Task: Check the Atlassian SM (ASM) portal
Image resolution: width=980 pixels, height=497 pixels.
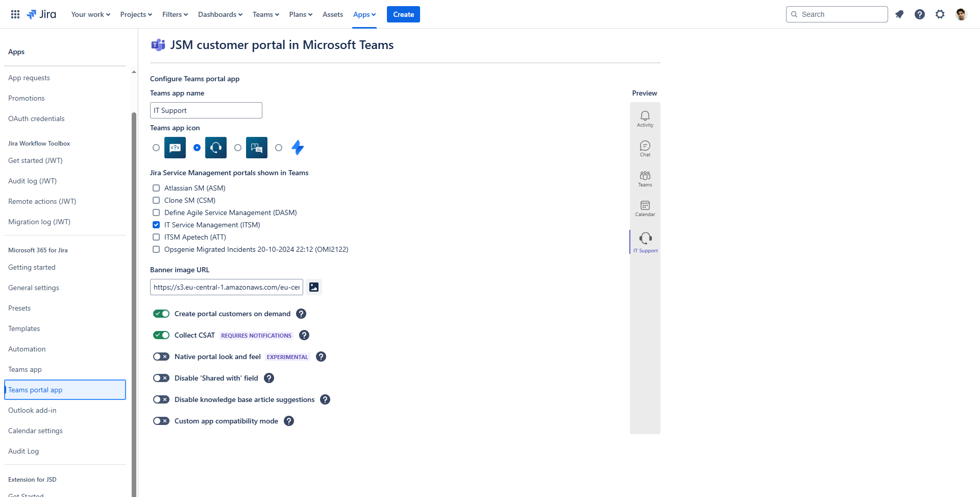Action: [x=156, y=188]
